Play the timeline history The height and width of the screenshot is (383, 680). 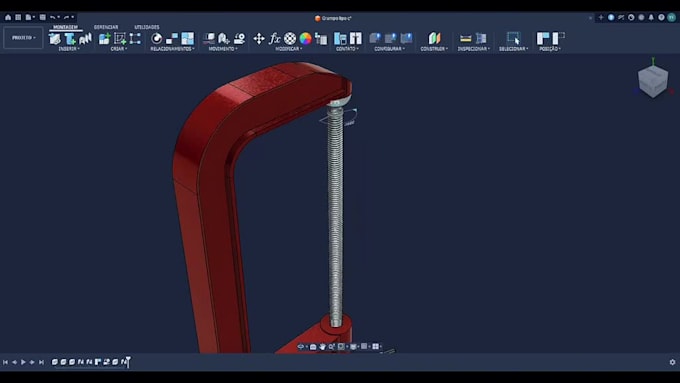[x=23, y=362]
